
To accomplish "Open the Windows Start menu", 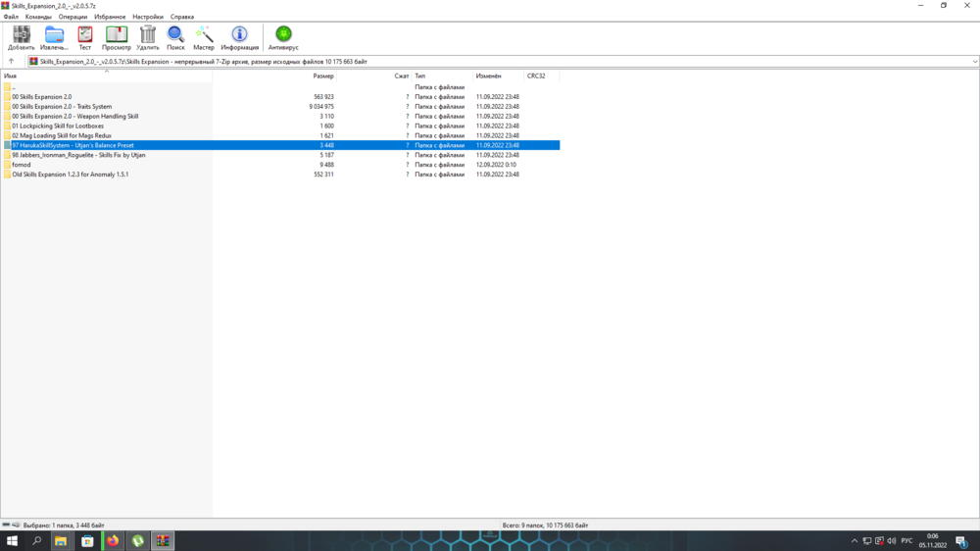I will click(x=12, y=541).
